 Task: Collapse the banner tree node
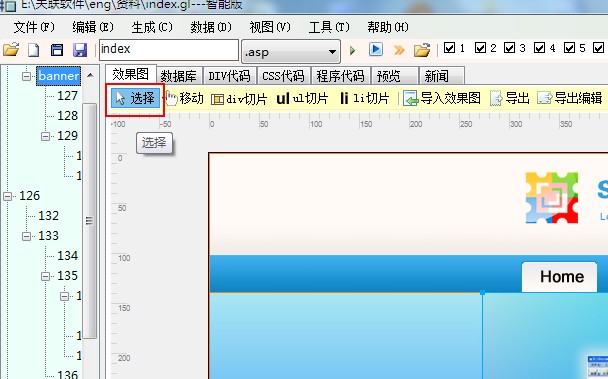click(26, 76)
